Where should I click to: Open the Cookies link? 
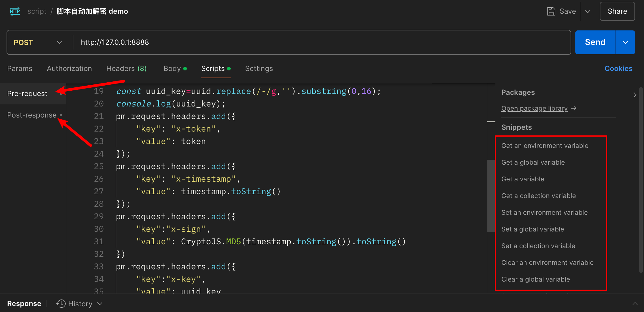[618, 69]
